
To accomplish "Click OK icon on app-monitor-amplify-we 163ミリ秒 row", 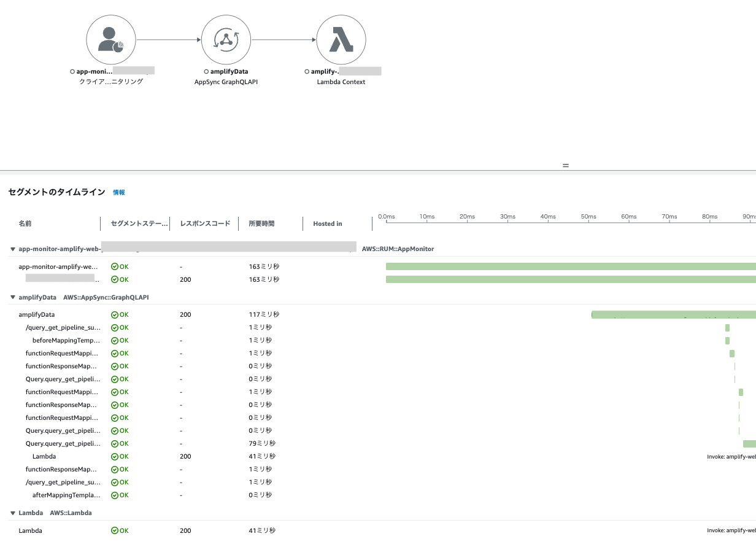I will (115, 266).
